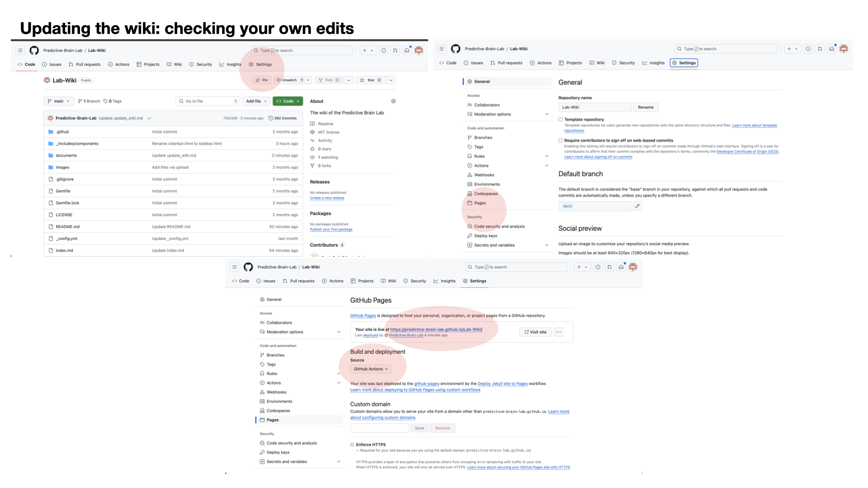Image resolution: width=868 pixels, height=488 pixels.
Task: Open the predictive-brain-lab.github.io/Lab-Wiki site link
Action: [x=436, y=329]
